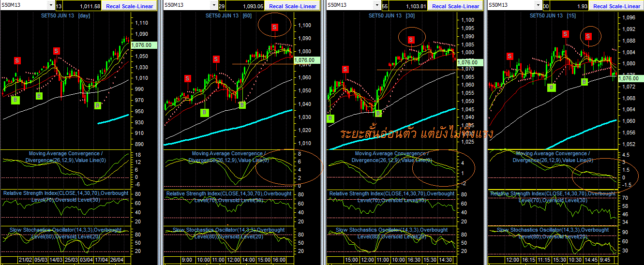
Task: Click the small field showing 29 on the 60-minute chart
Action: coord(222,6)
